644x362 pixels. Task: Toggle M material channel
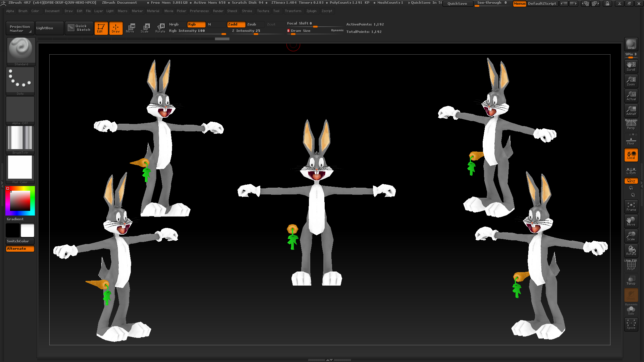[216, 24]
